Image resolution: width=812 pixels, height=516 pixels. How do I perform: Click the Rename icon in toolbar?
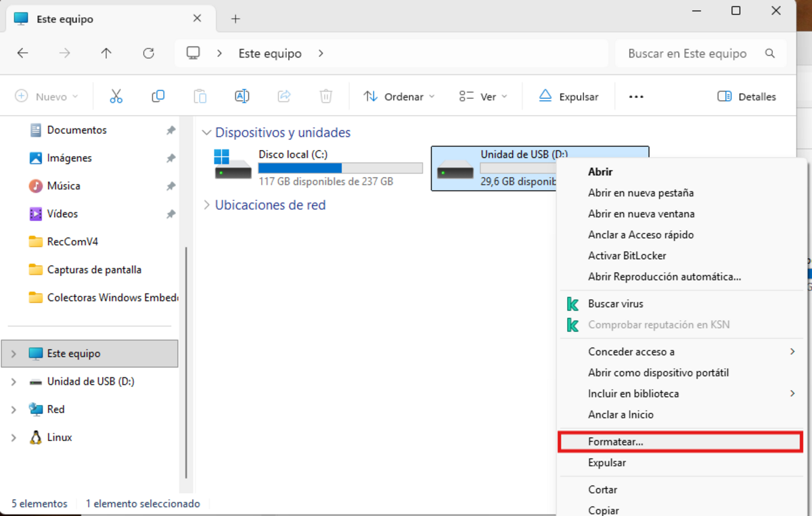[242, 97]
